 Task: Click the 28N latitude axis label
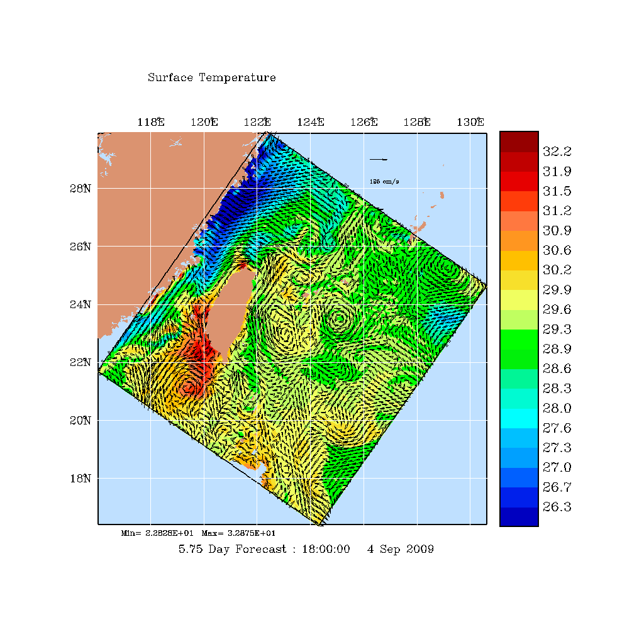pyautogui.click(x=83, y=189)
